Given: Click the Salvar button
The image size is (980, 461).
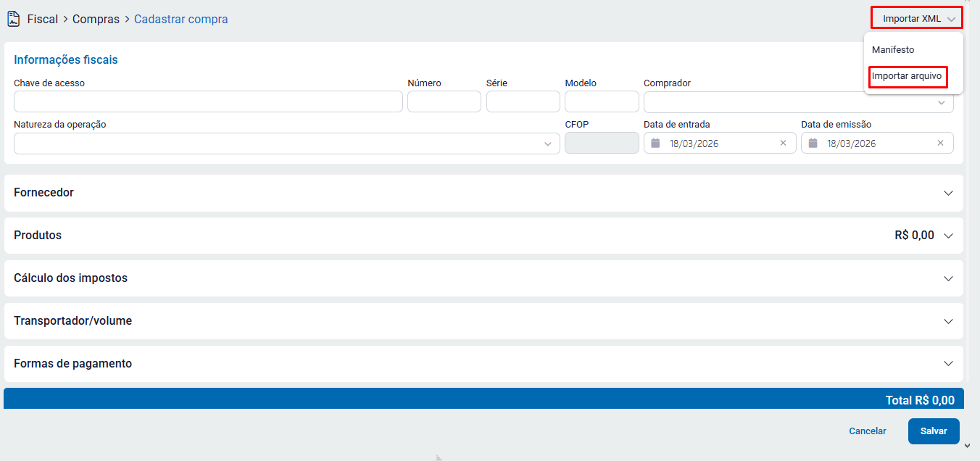Looking at the screenshot, I should click(x=934, y=431).
